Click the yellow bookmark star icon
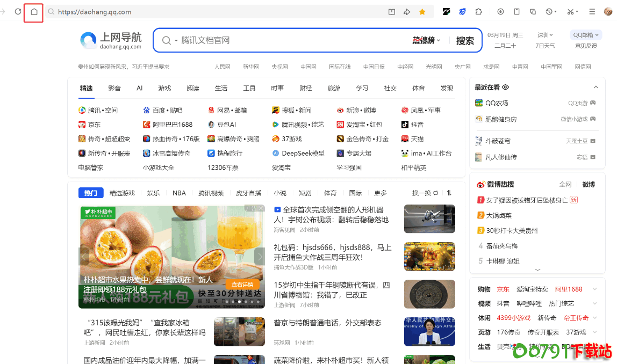This screenshot has height=364, width=617. click(422, 12)
